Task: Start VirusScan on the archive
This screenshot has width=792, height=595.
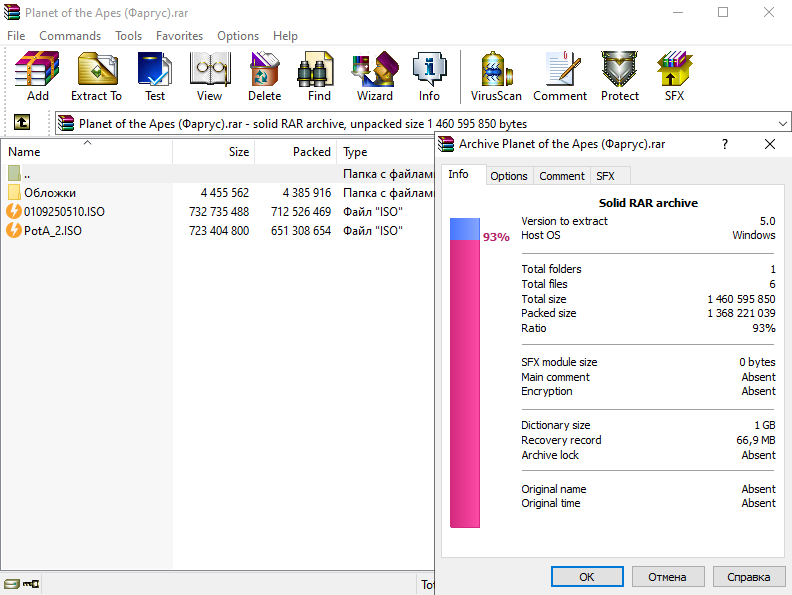Action: (x=497, y=76)
